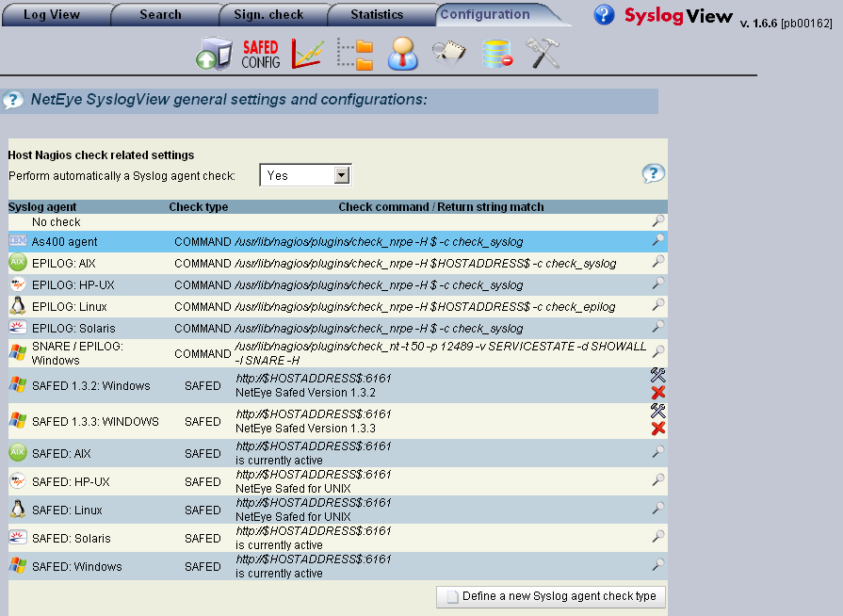This screenshot has height=616, width=843.
Task: Click the SAFED: Linux agent name
Action: 67,511
